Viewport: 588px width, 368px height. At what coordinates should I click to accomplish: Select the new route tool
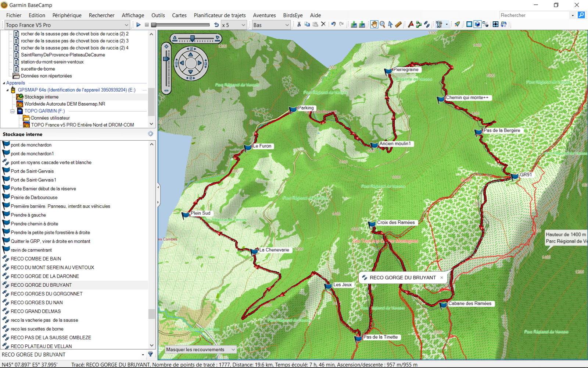(419, 24)
